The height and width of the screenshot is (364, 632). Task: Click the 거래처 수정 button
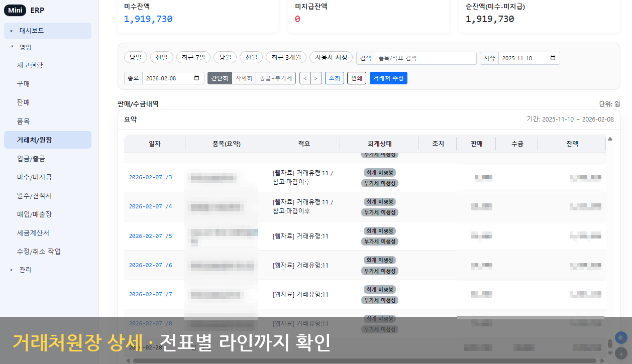(x=388, y=78)
